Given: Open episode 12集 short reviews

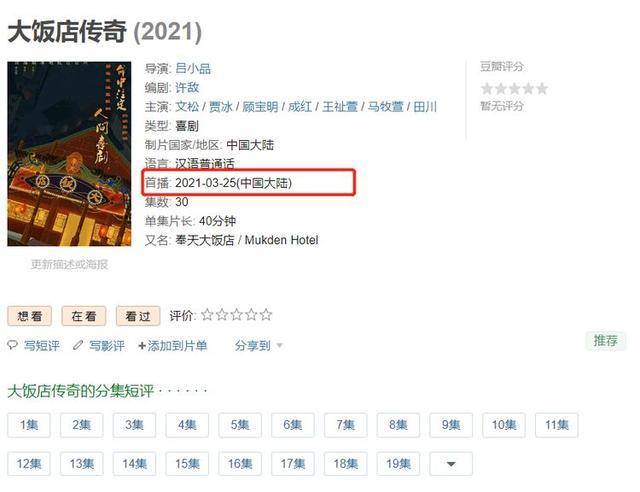Looking at the screenshot, I should (x=29, y=464).
